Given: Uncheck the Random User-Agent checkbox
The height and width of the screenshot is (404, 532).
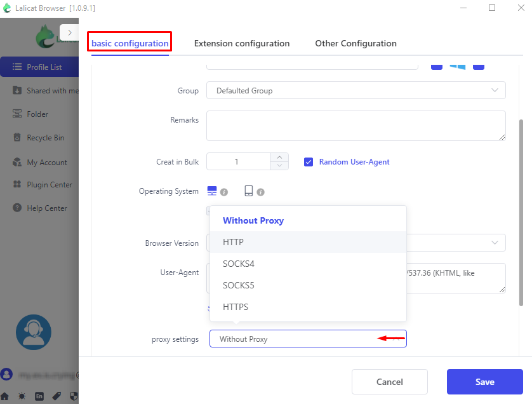Looking at the screenshot, I should 309,162.
